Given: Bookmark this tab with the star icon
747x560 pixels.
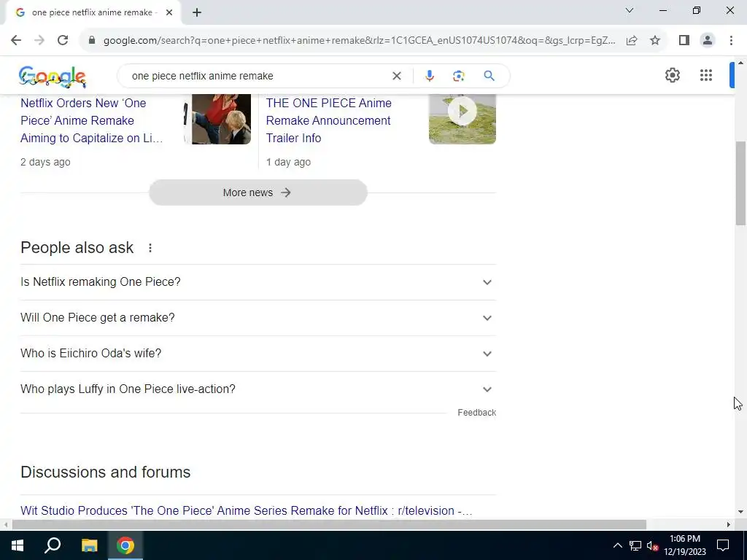Looking at the screenshot, I should pyautogui.click(x=655, y=41).
